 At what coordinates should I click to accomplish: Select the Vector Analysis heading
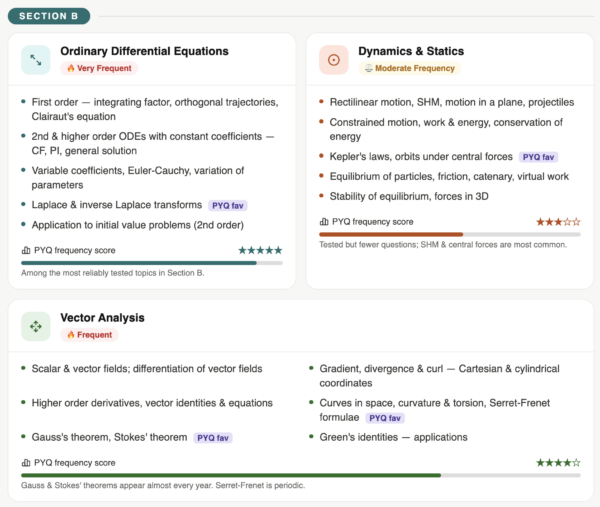102,318
